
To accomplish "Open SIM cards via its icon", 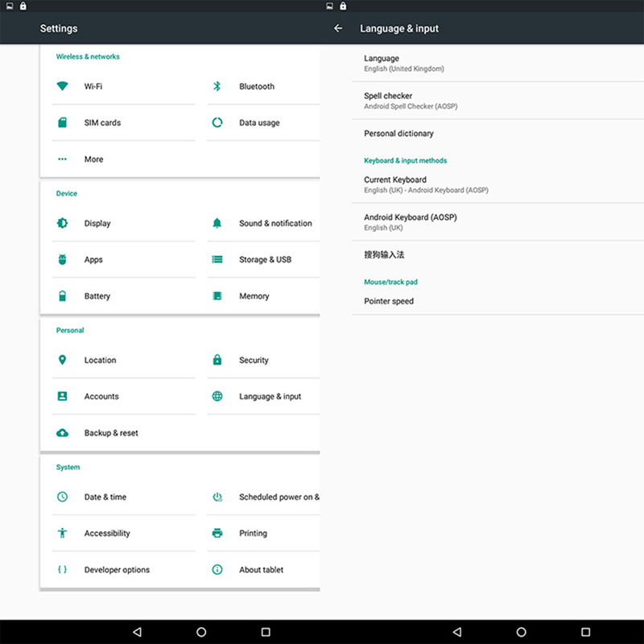I will (x=62, y=122).
